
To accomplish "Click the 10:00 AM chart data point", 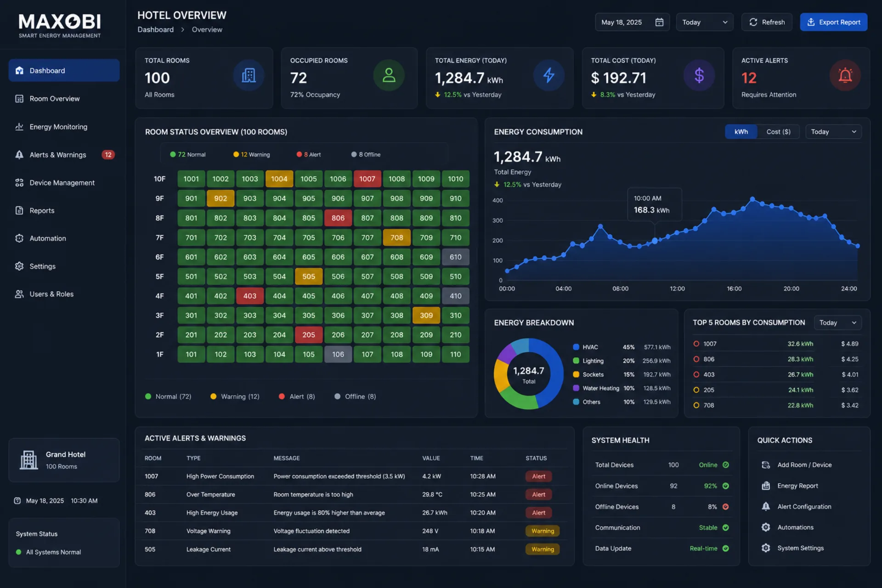I will [655, 241].
